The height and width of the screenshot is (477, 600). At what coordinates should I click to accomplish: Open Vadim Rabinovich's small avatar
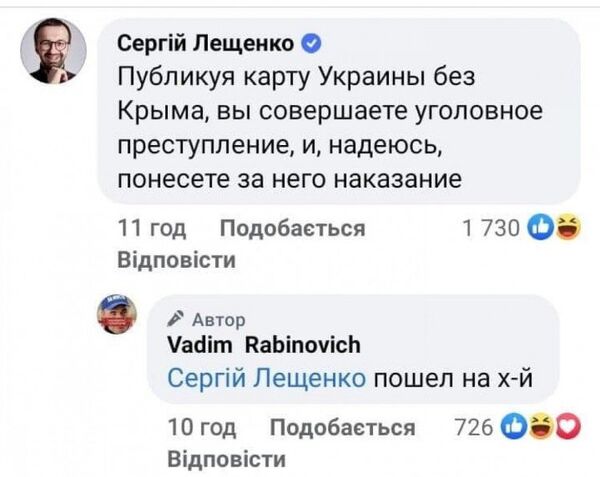(116, 316)
